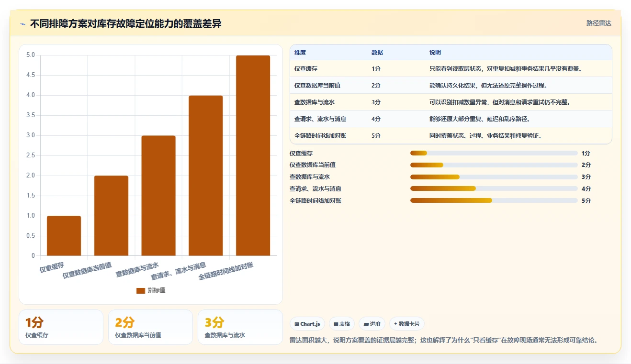
Task: Click the y-axis value 2.5
Action: point(31,155)
